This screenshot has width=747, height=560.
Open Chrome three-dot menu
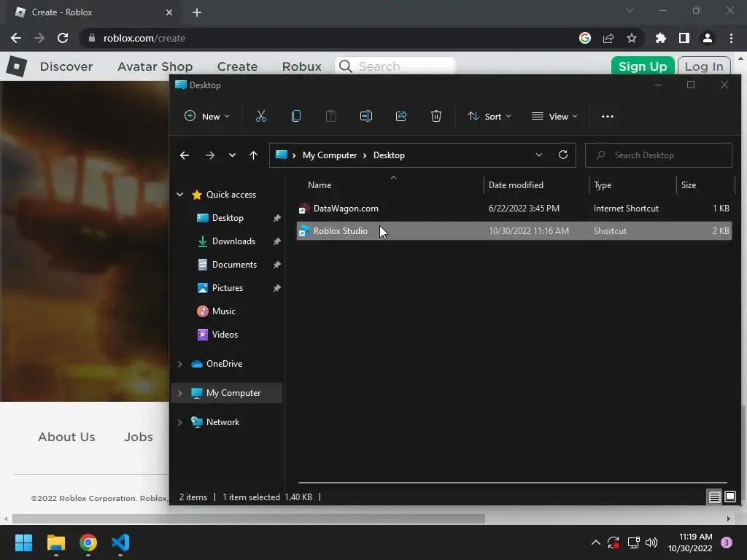[x=731, y=38]
